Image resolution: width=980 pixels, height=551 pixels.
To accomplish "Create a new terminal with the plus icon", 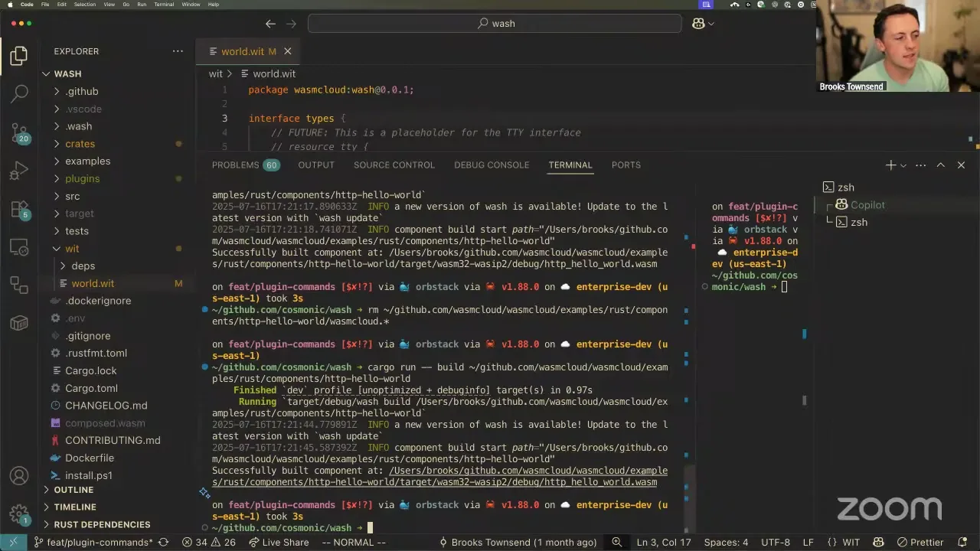I will pyautogui.click(x=890, y=165).
